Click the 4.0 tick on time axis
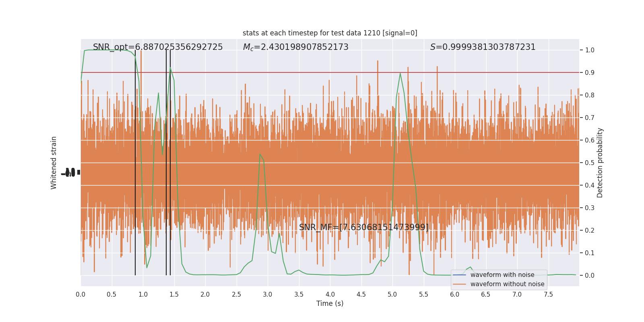This screenshot has height=322, width=644. [x=330, y=295]
